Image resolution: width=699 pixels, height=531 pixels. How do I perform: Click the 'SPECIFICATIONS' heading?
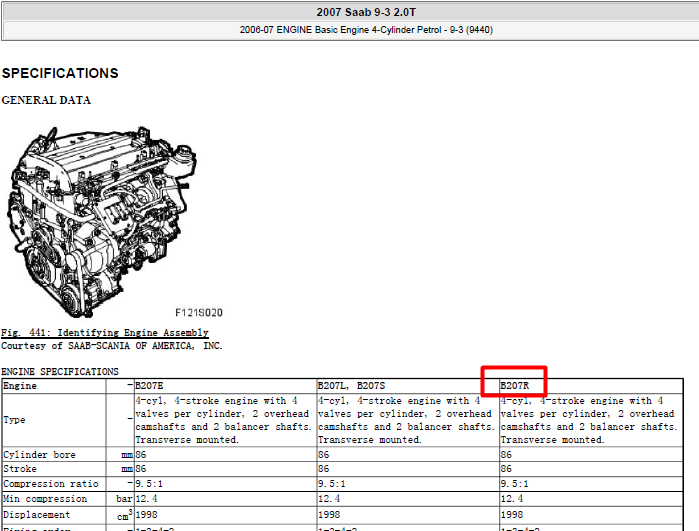click(60, 73)
